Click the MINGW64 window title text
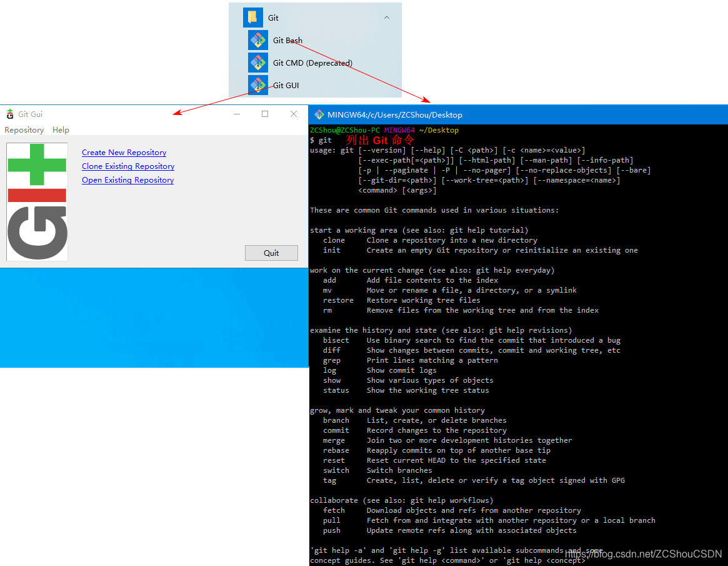The height and width of the screenshot is (566, 728). (x=395, y=115)
